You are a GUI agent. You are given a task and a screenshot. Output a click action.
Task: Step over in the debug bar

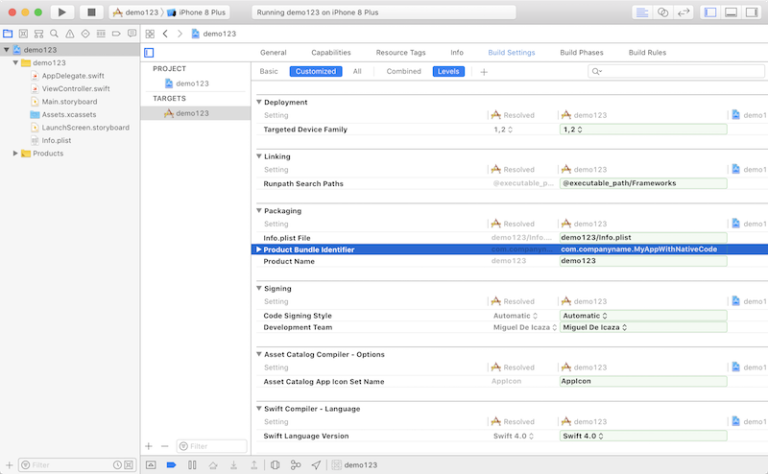coord(213,465)
